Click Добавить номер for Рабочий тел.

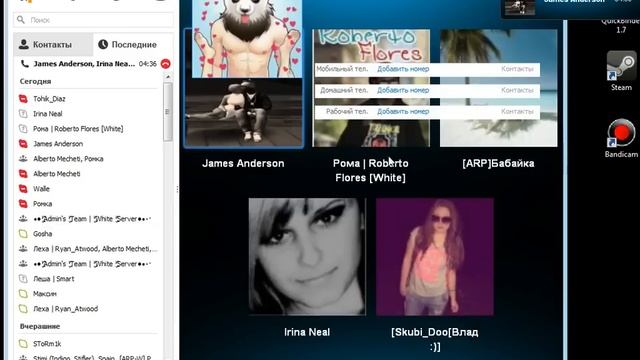click(x=403, y=111)
